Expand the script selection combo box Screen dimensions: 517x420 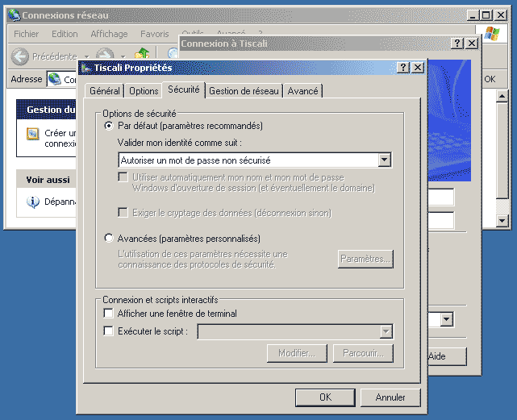point(386,331)
